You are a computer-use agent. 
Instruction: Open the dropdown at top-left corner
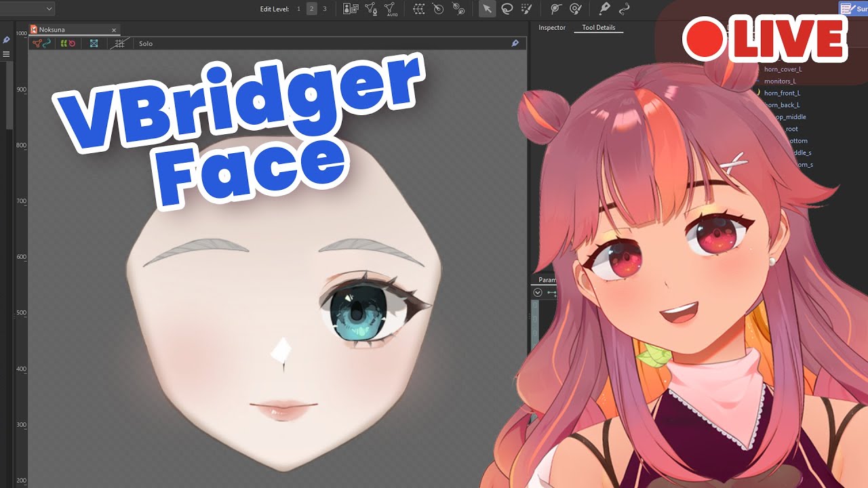click(x=27, y=9)
